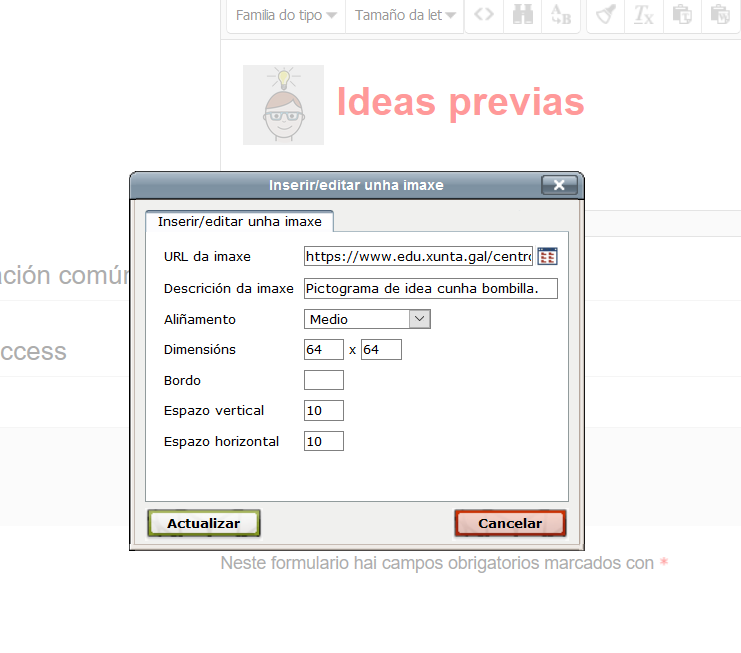
Task: Click the binoculars Find icon
Action: coord(521,16)
